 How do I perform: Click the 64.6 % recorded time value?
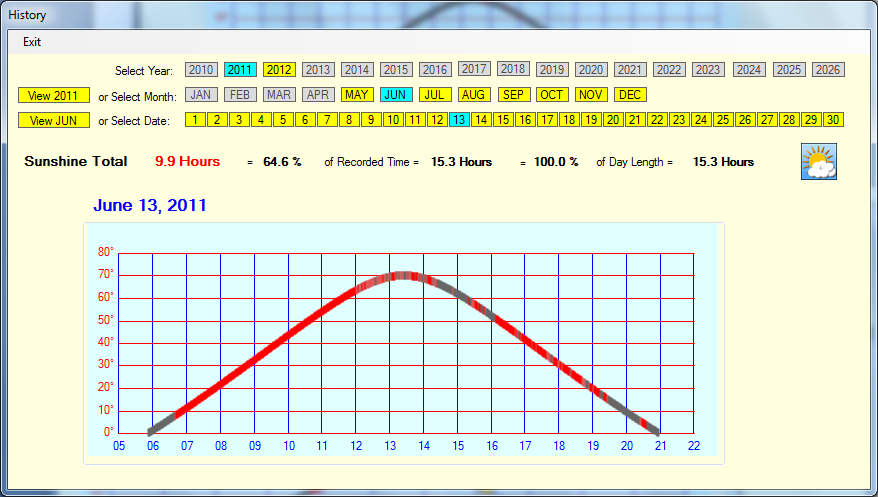point(282,162)
